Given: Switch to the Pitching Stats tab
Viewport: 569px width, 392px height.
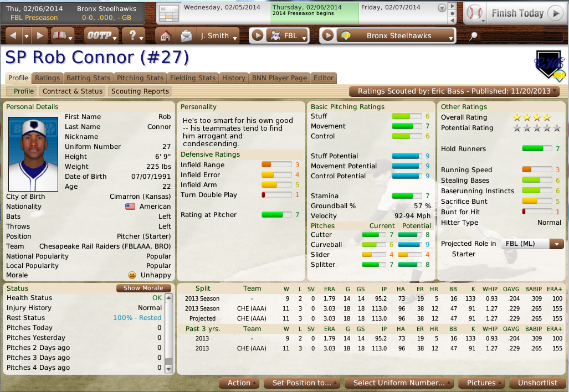Looking at the screenshot, I should point(140,78).
